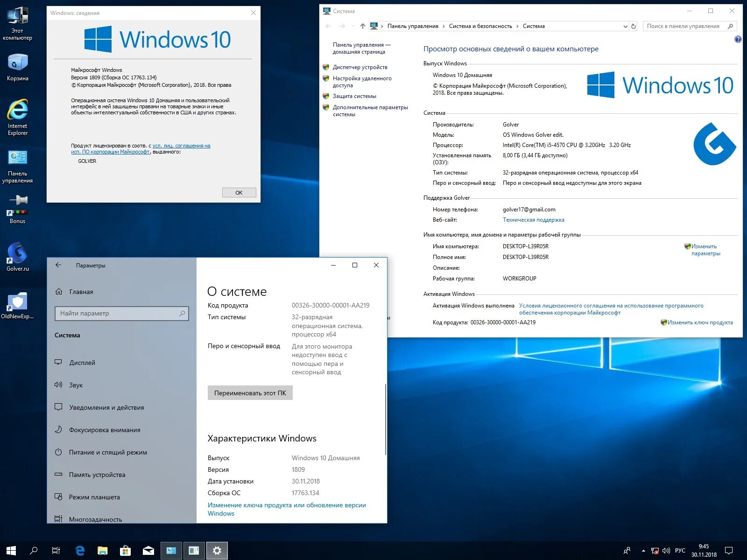
Task: Open 'Дополнительные параметры системы' link
Action: pos(370,111)
